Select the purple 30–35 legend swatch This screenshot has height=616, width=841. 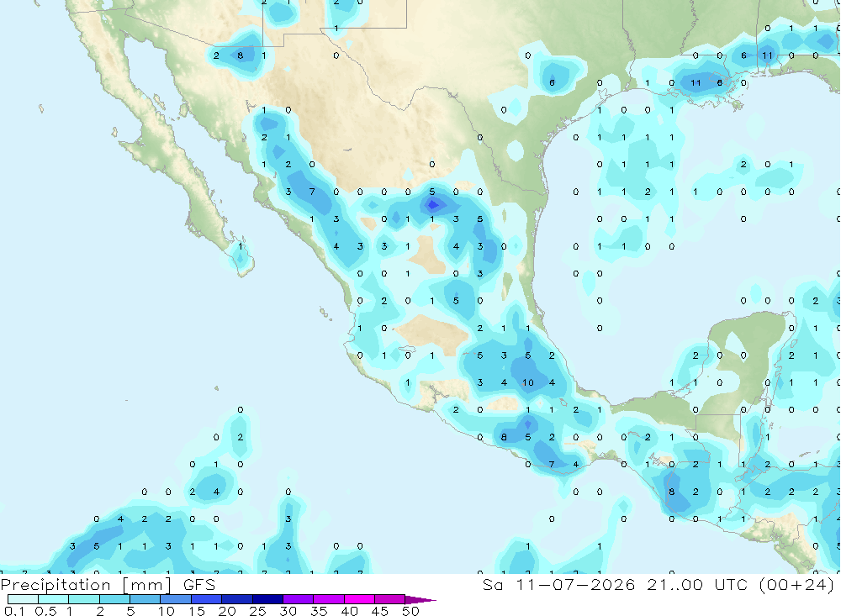tap(299, 599)
